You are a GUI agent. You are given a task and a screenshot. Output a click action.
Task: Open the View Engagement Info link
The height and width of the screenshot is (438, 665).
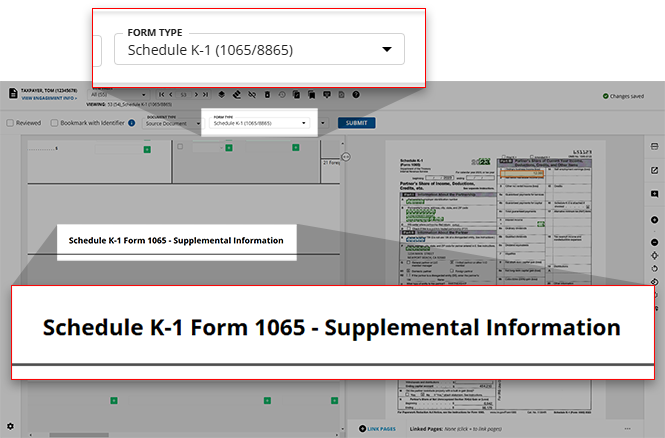coord(49,98)
